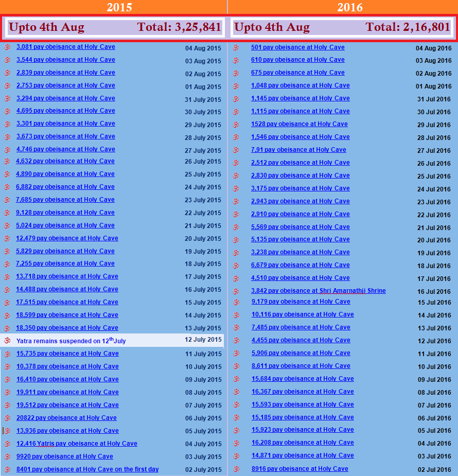
Task: Click the Om icon beside the 501 entry
Action: click(x=236, y=48)
